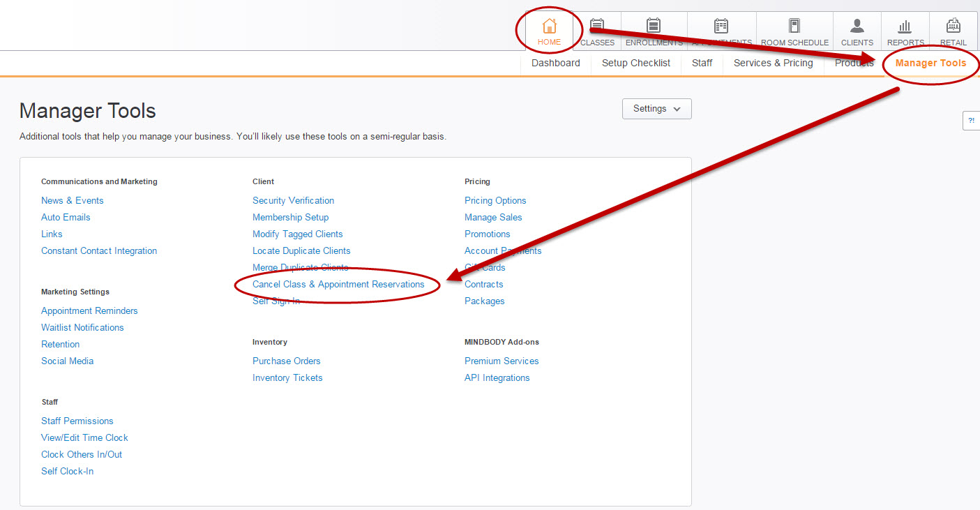The height and width of the screenshot is (510, 980).
Task: Open the Retail cash register icon
Action: [953, 27]
